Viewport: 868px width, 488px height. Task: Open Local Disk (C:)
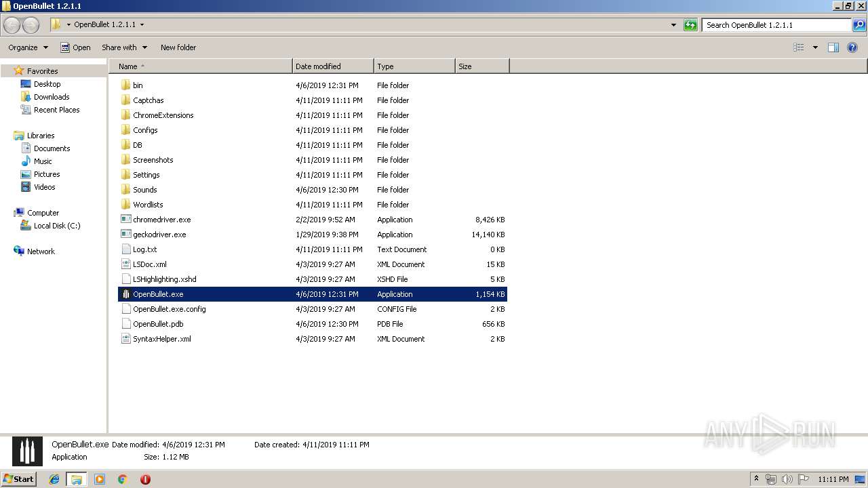(x=57, y=226)
